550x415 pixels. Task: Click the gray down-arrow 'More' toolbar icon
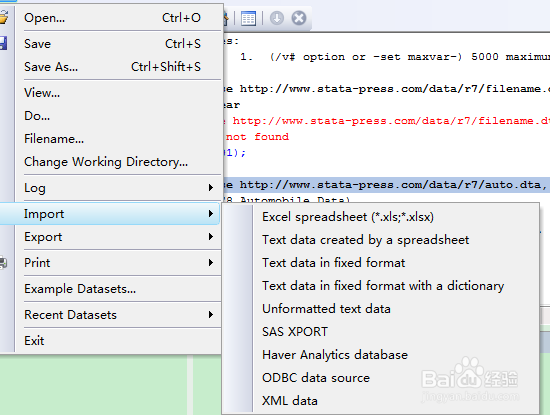click(277, 18)
